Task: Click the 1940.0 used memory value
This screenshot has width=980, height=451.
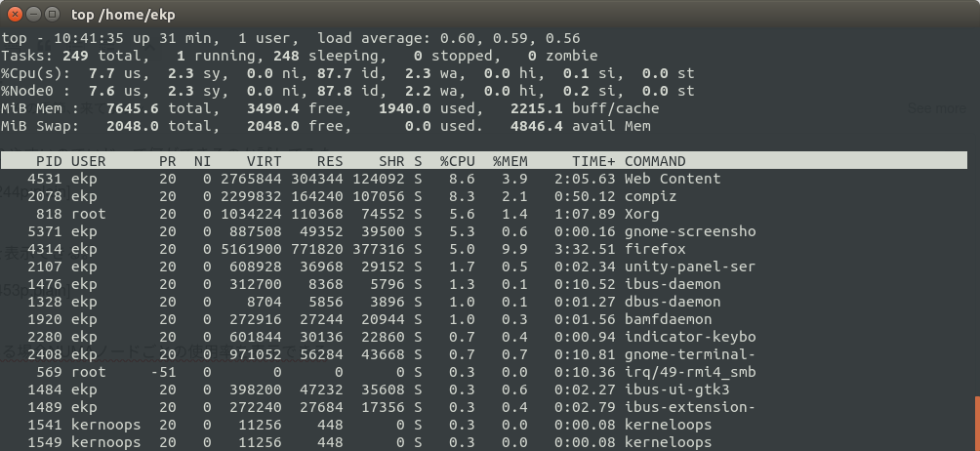Action: 404,108
